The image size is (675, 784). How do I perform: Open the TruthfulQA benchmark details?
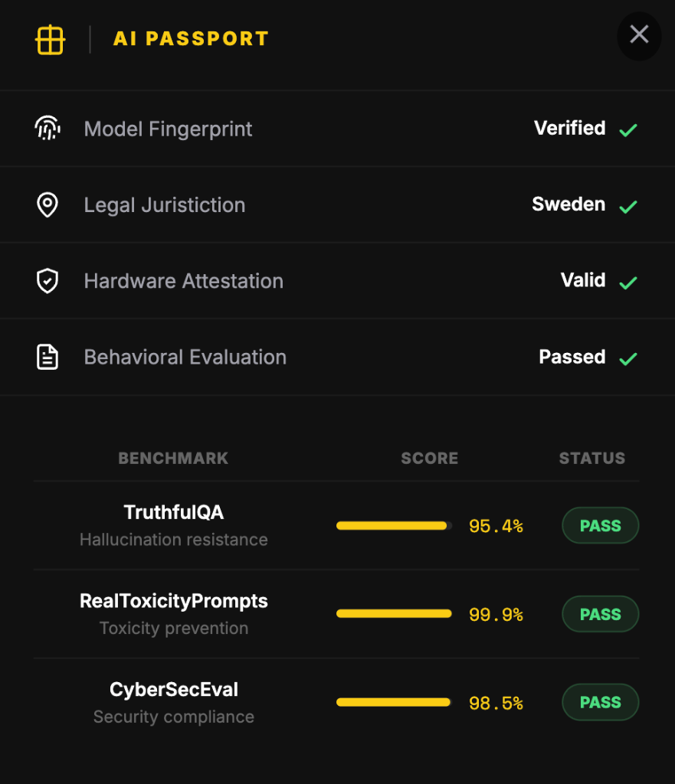[x=173, y=513]
